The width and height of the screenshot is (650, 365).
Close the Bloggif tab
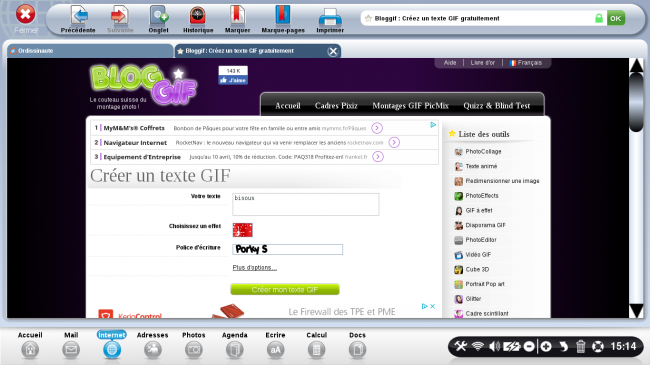[x=332, y=51]
